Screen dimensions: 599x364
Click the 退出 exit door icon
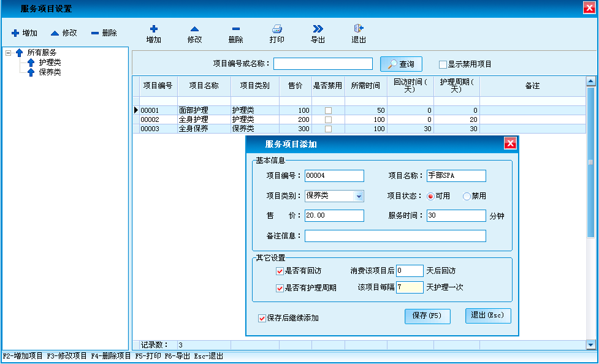click(359, 29)
